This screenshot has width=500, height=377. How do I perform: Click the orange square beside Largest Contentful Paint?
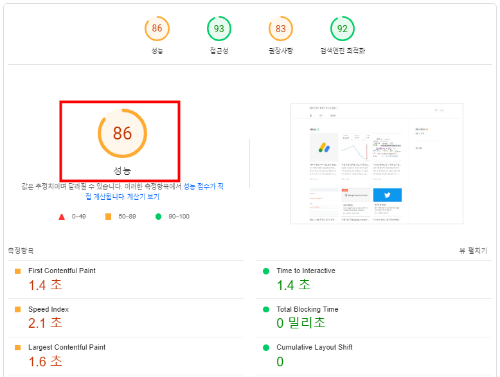[18, 348]
